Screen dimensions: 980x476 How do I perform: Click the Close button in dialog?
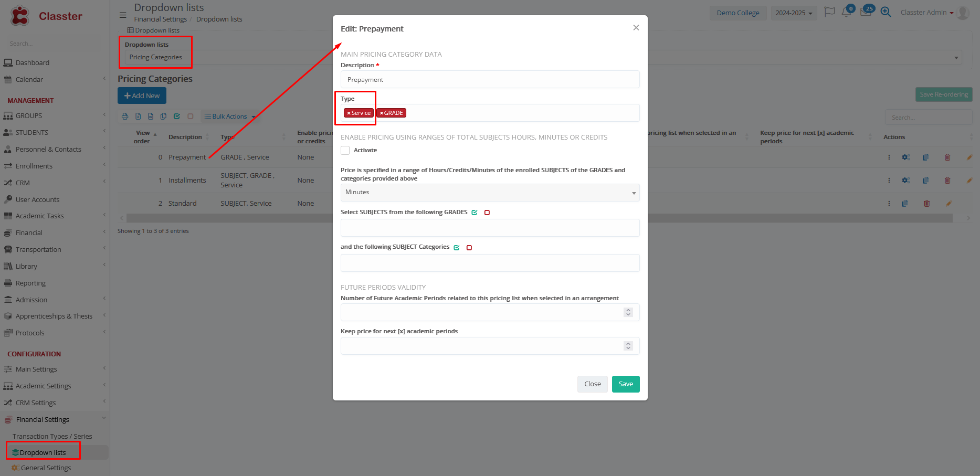coord(592,384)
